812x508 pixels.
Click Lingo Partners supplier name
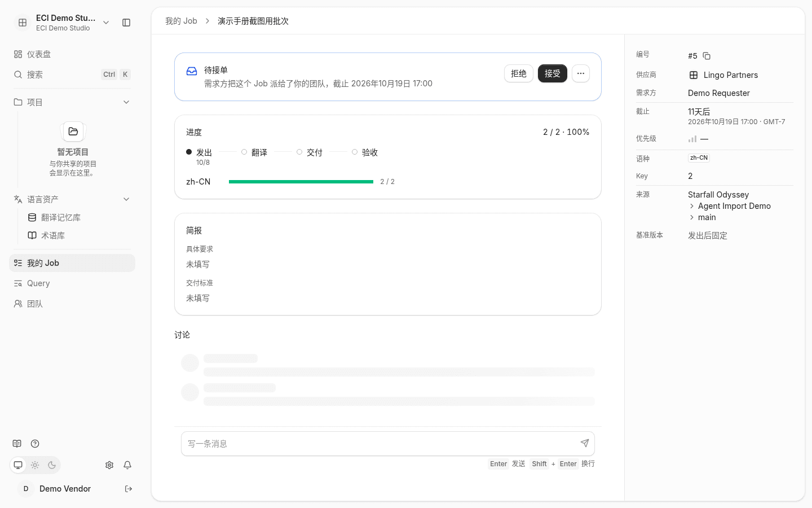(x=731, y=75)
